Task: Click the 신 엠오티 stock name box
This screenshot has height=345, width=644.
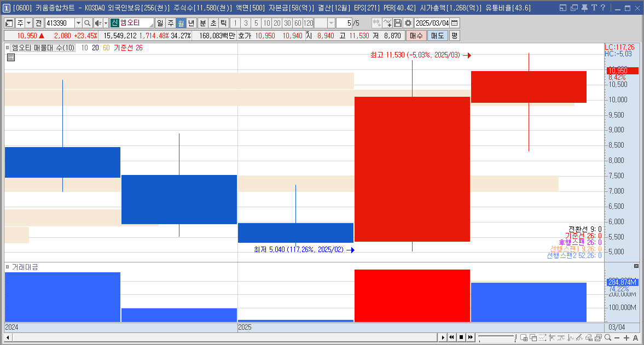Action: coord(132,24)
